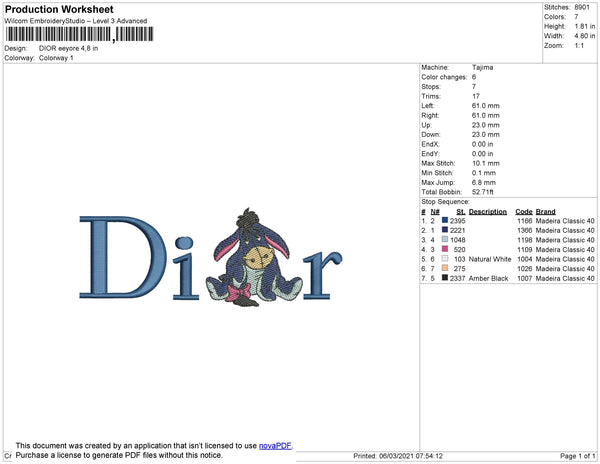Select the Color changes value 6

click(x=474, y=77)
